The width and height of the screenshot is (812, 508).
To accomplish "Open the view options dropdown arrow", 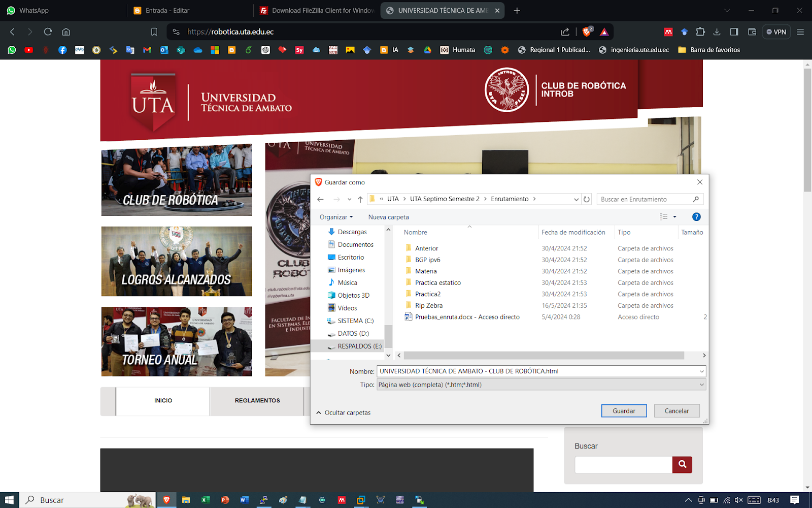I will (x=675, y=217).
